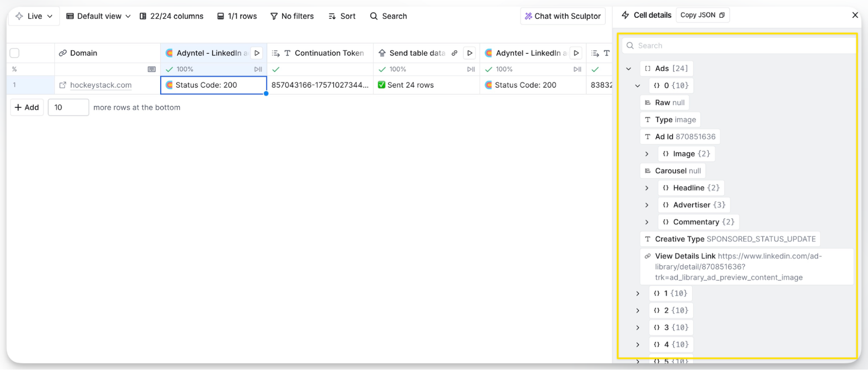The width and height of the screenshot is (868, 370).
Task: Open the 22/24 columns selector
Action: (172, 16)
